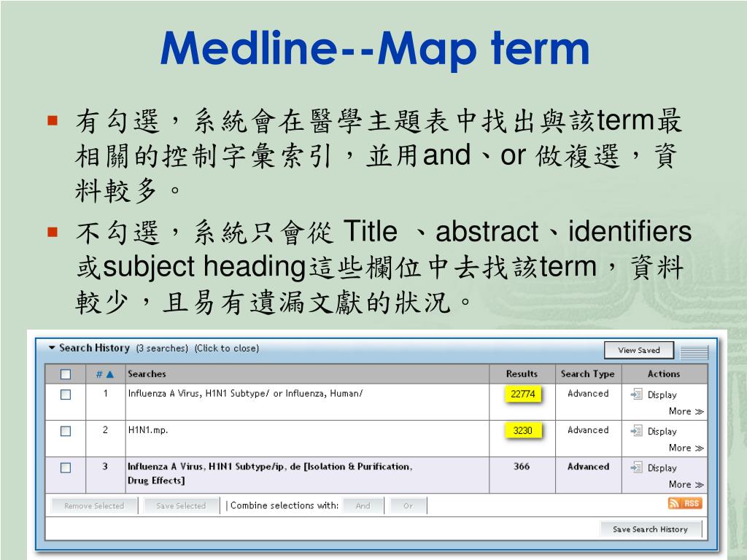Check the box for search 3
The height and width of the screenshot is (560, 747).
[x=66, y=467]
